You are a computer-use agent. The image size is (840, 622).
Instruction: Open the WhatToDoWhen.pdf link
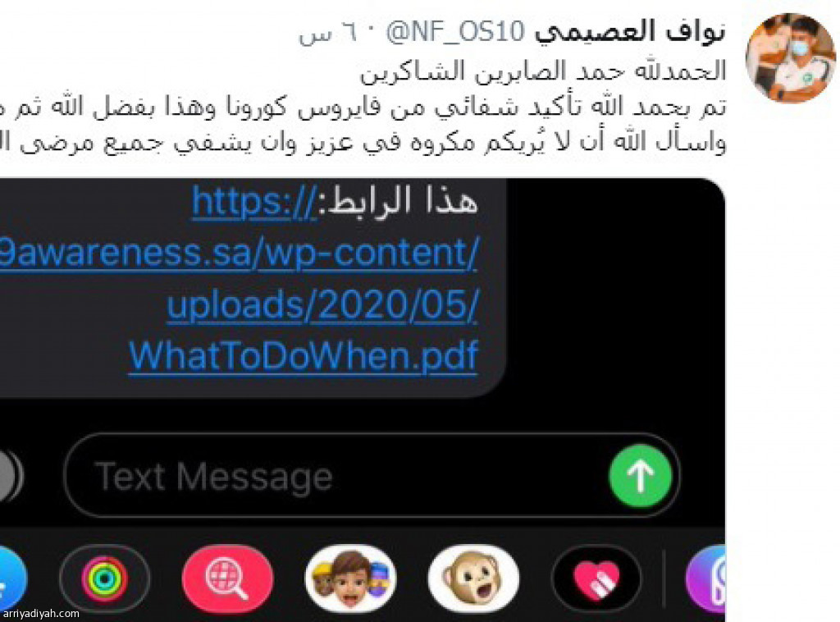[304, 356]
